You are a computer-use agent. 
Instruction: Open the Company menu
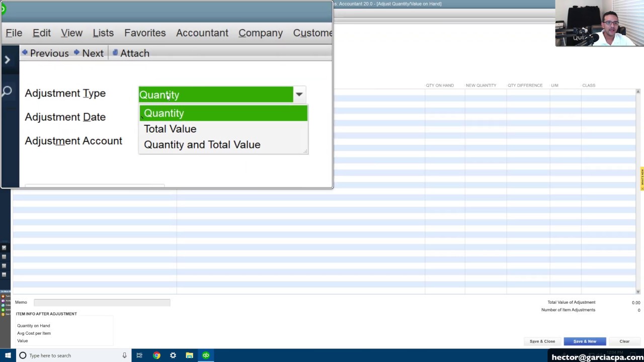tap(261, 33)
